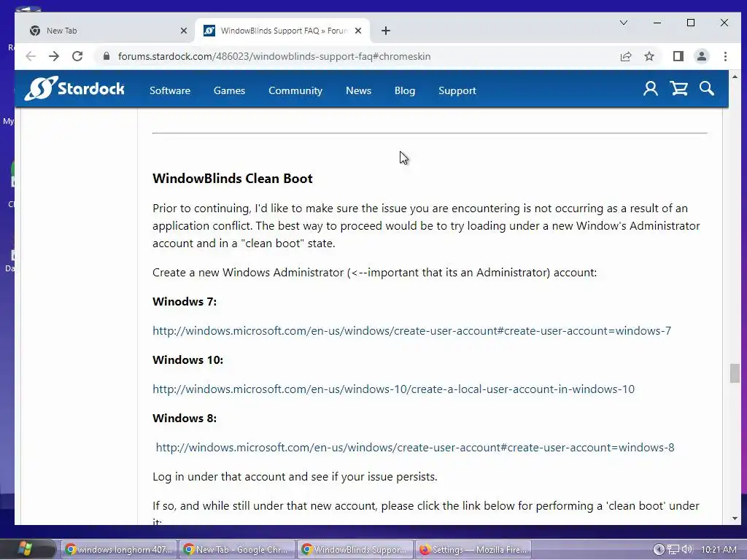Switch to 'windows longhorn 407' taskbar window
This screenshot has width=747, height=560.
119,550
